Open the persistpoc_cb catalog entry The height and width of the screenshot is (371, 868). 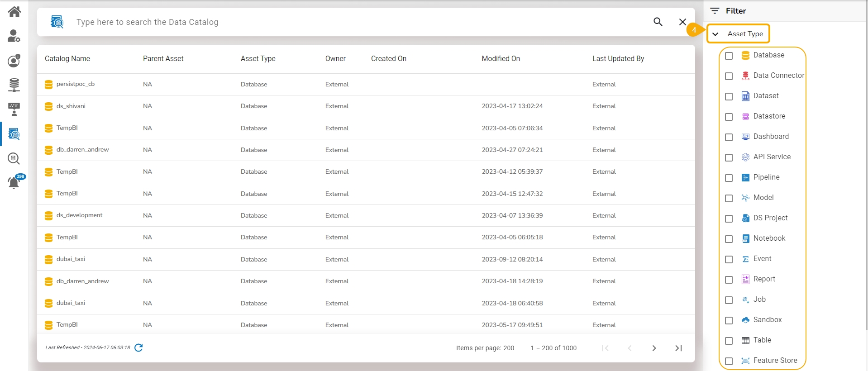76,84
